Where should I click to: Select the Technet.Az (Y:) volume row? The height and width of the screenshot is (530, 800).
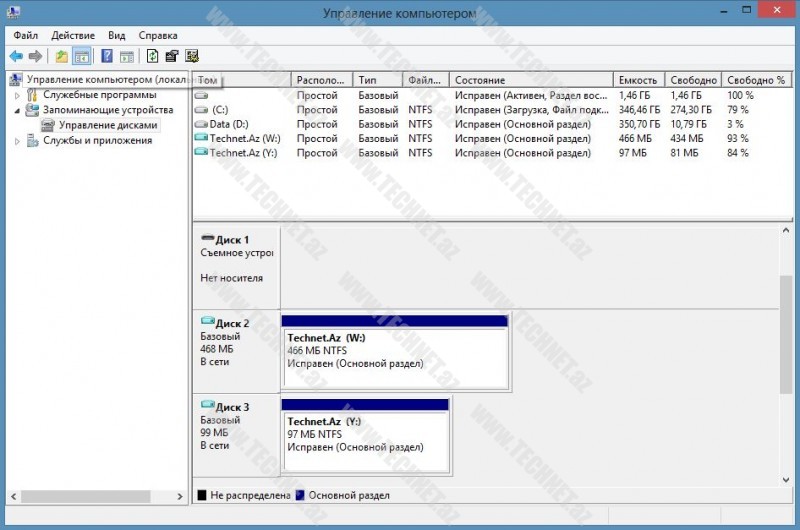491,153
